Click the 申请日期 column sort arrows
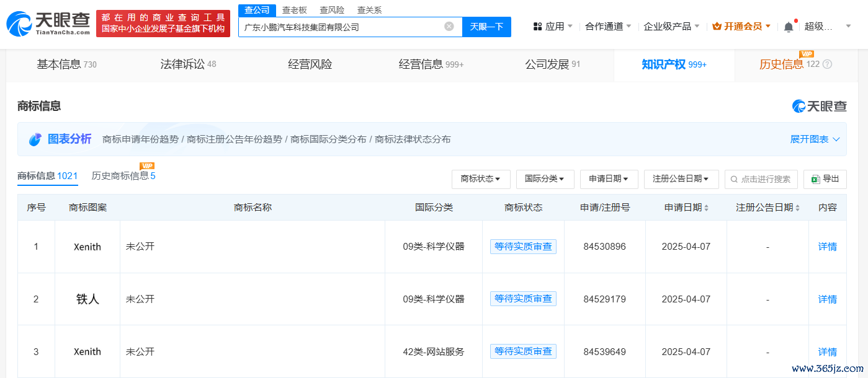This screenshot has height=378, width=868. (x=706, y=208)
